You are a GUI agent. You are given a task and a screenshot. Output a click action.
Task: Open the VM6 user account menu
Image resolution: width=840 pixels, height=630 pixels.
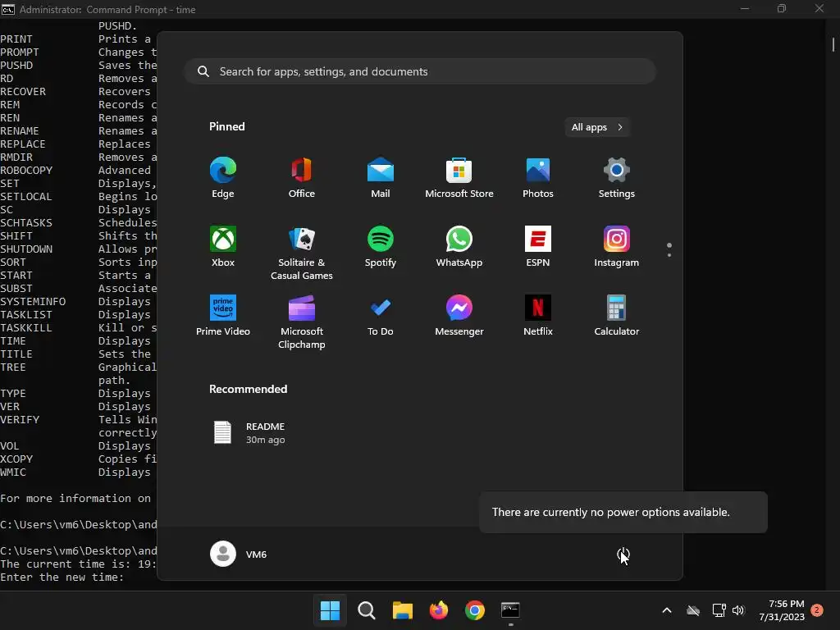[x=239, y=554]
